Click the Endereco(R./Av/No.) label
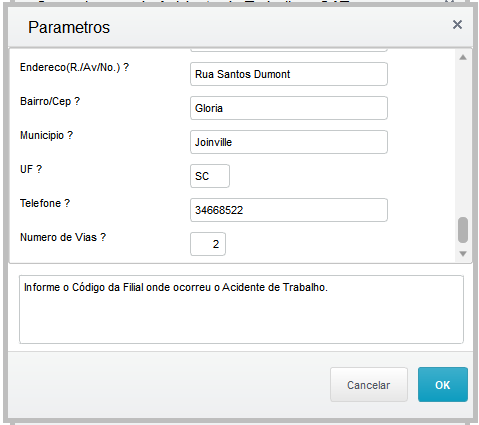Screen dimensions: 479x425 point(74,67)
